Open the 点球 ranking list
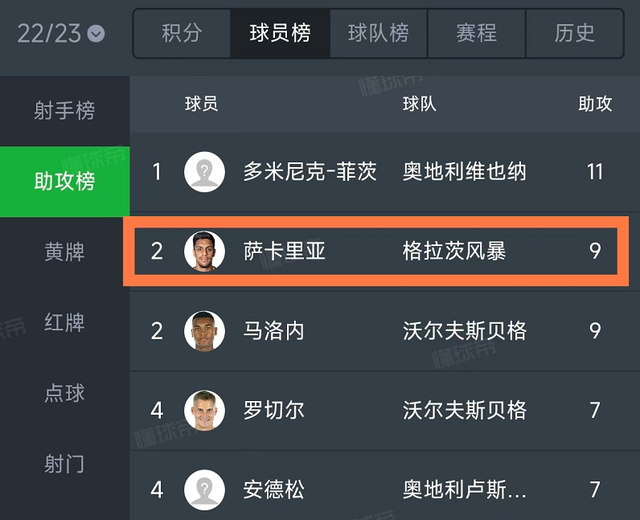Image resolution: width=640 pixels, height=520 pixels. [64, 393]
